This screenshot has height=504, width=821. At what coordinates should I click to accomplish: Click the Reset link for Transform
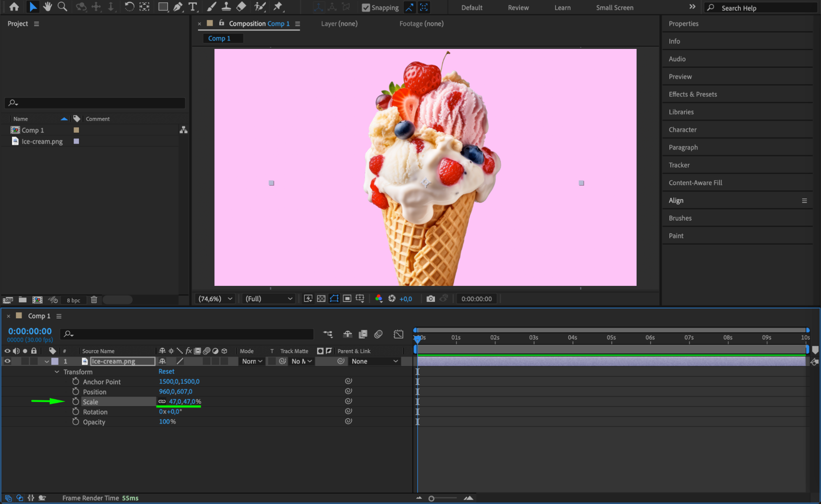(166, 371)
